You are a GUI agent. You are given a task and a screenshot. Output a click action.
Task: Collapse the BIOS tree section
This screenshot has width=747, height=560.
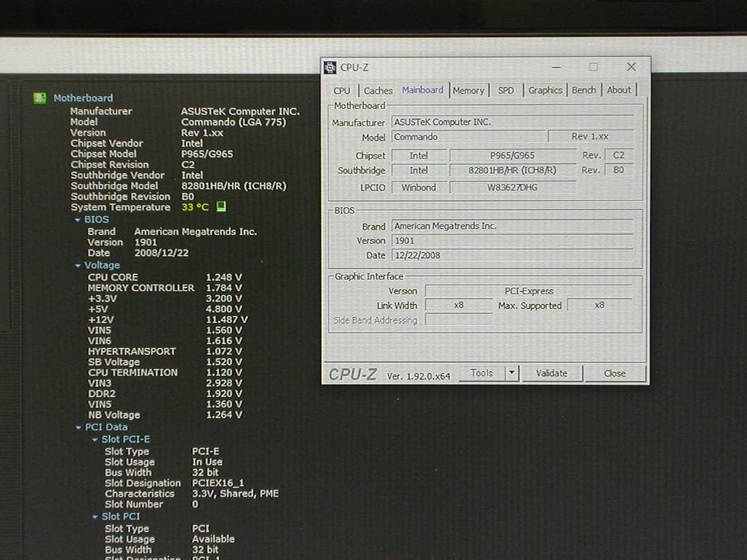point(77,218)
